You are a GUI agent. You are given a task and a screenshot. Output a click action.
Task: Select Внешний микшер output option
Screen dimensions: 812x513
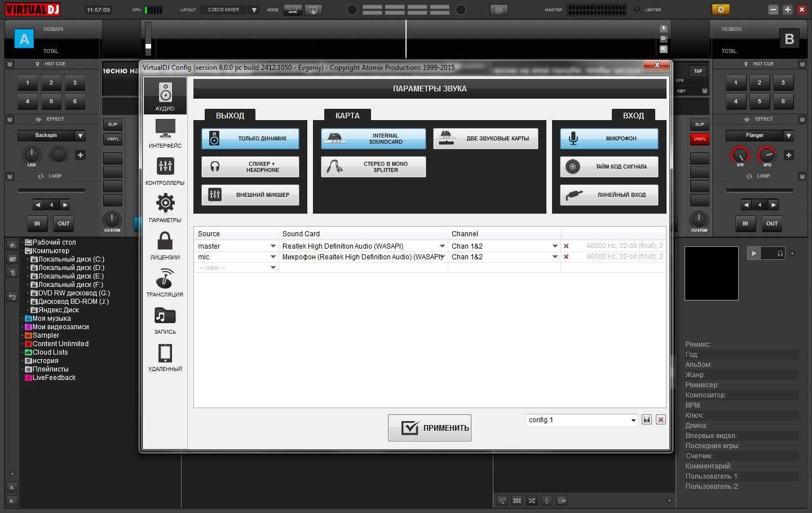[250, 194]
